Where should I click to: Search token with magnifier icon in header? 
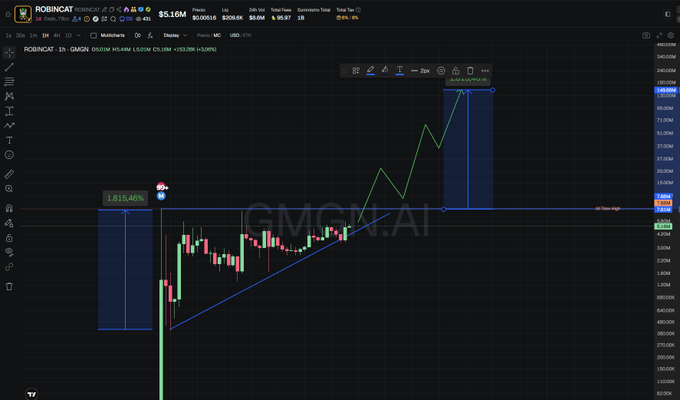(x=113, y=19)
